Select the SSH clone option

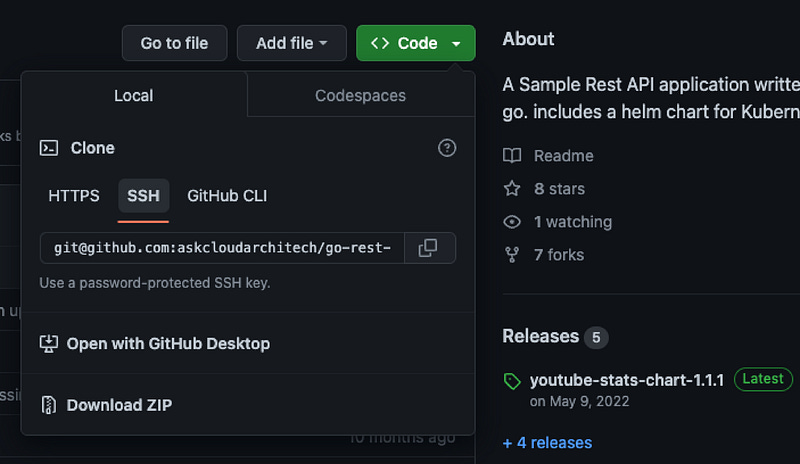pos(143,196)
